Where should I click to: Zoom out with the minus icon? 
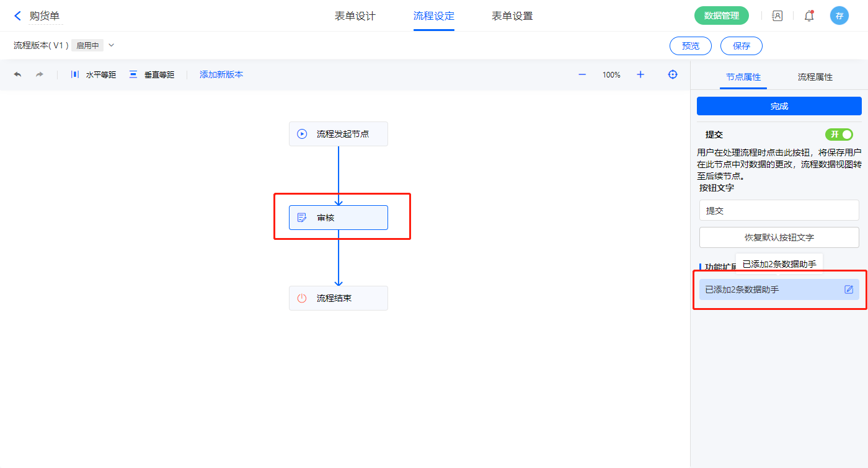[x=582, y=74]
